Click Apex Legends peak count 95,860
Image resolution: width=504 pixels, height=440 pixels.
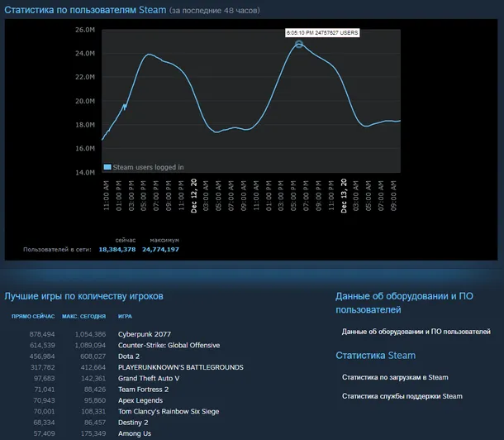pyautogui.click(x=95, y=400)
